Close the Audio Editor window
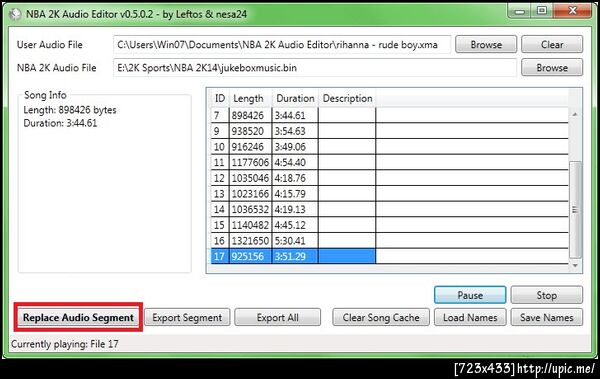This screenshot has width=600, height=379. point(572,11)
